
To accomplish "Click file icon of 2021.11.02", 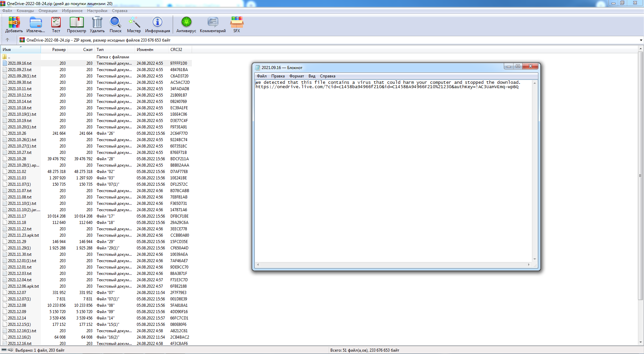I will click(5, 172).
